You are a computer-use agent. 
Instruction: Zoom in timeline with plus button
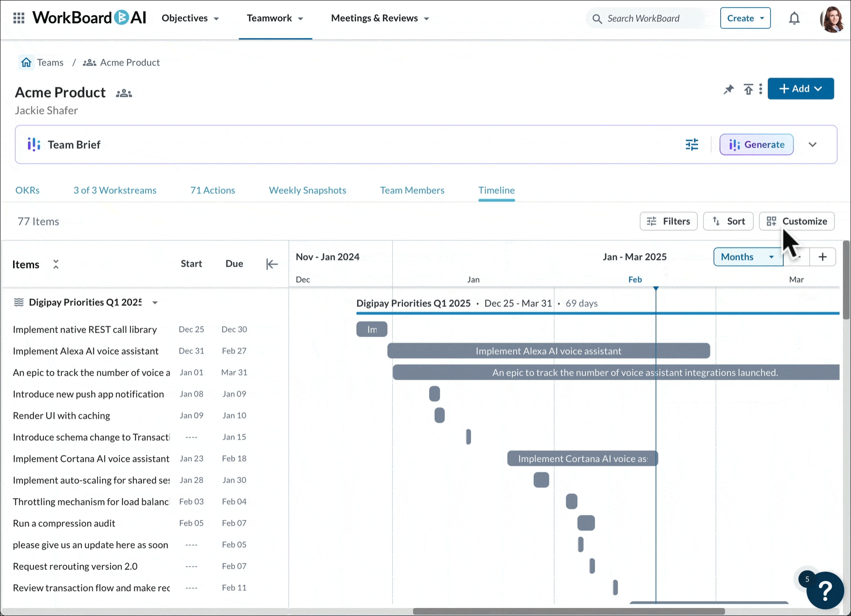click(x=823, y=257)
